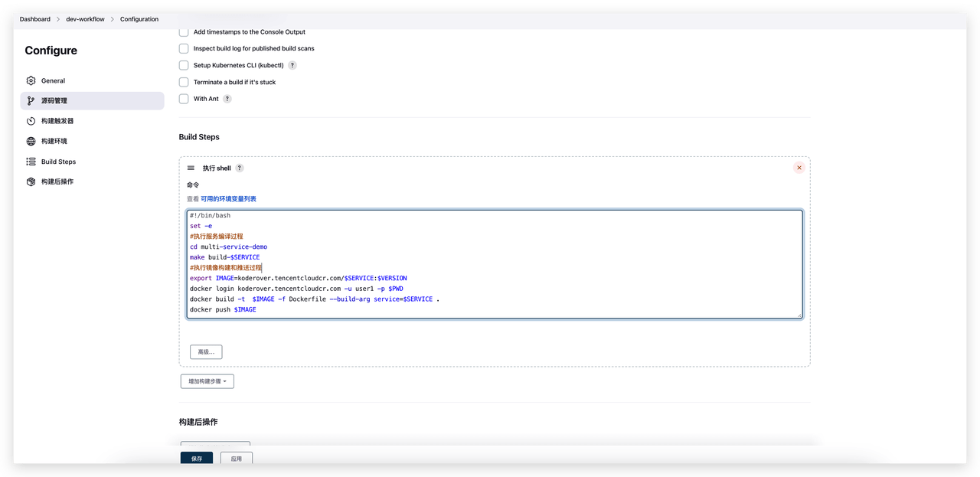This screenshot has height=477, width=980.
Task: Expand the 高级 advanced options
Action: tap(206, 352)
